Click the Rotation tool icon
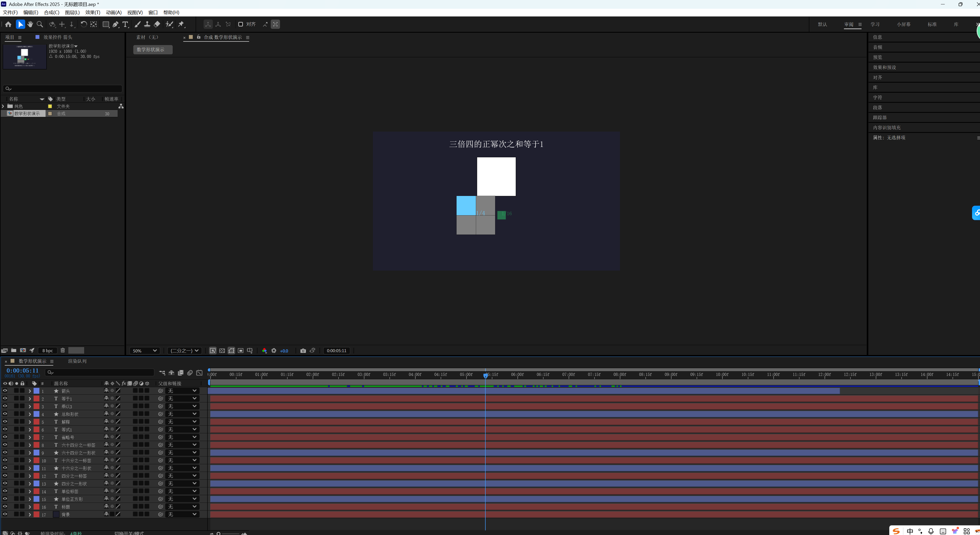Viewport: 980px width, 535px height. click(x=84, y=24)
